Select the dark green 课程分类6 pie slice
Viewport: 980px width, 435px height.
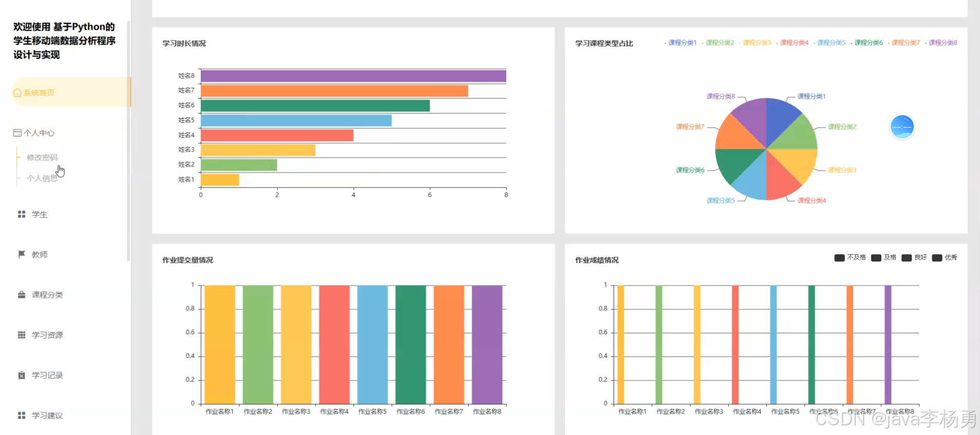pos(736,162)
